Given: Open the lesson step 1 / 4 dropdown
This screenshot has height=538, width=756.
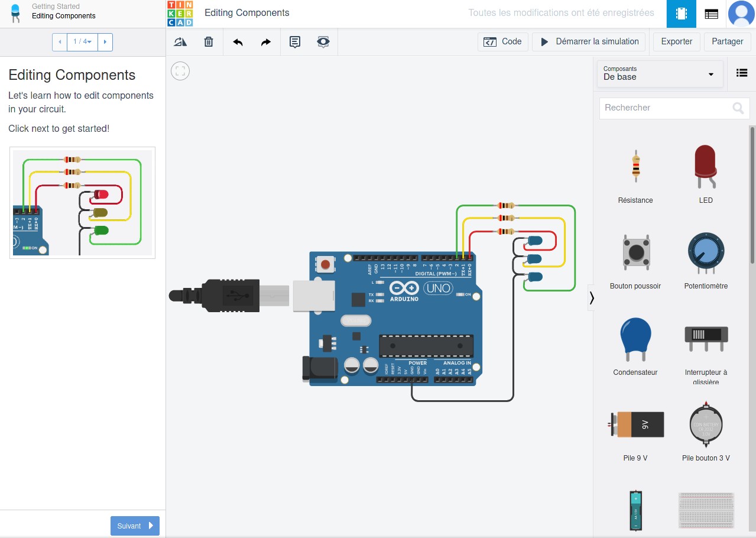Looking at the screenshot, I should pos(82,42).
